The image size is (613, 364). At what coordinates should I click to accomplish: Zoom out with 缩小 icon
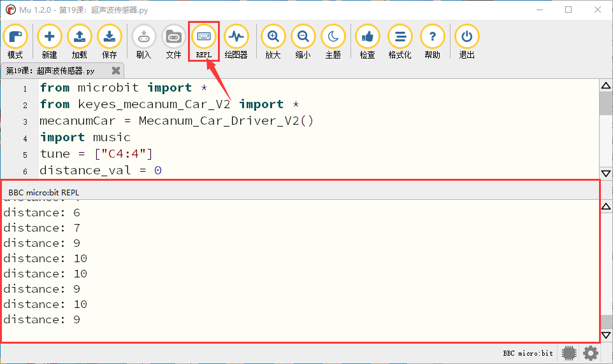click(x=303, y=41)
